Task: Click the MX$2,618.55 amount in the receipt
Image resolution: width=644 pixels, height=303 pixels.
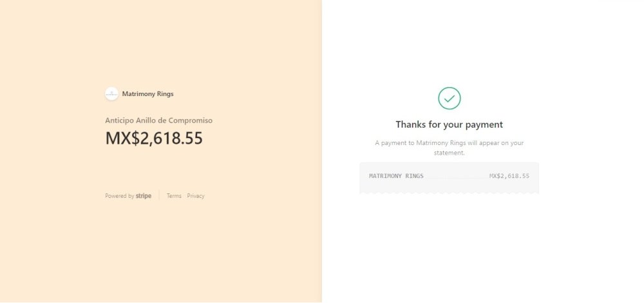Action: click(x=509, y=175)
